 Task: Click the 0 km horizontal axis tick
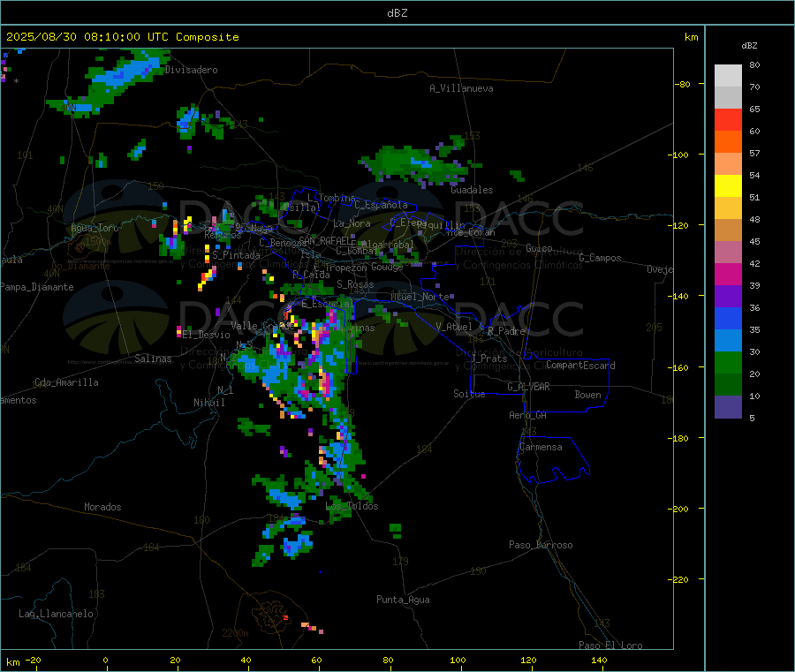[105, 660]
